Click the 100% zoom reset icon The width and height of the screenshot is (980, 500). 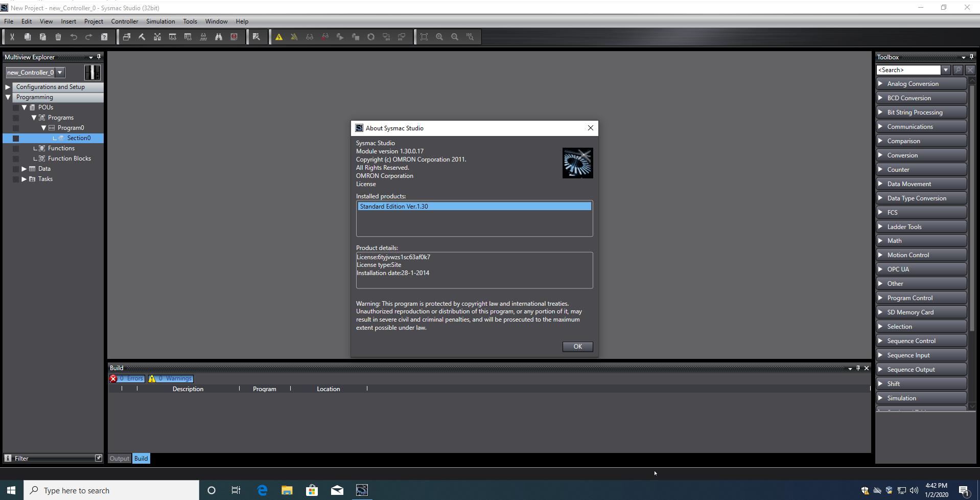coord(470,37)
